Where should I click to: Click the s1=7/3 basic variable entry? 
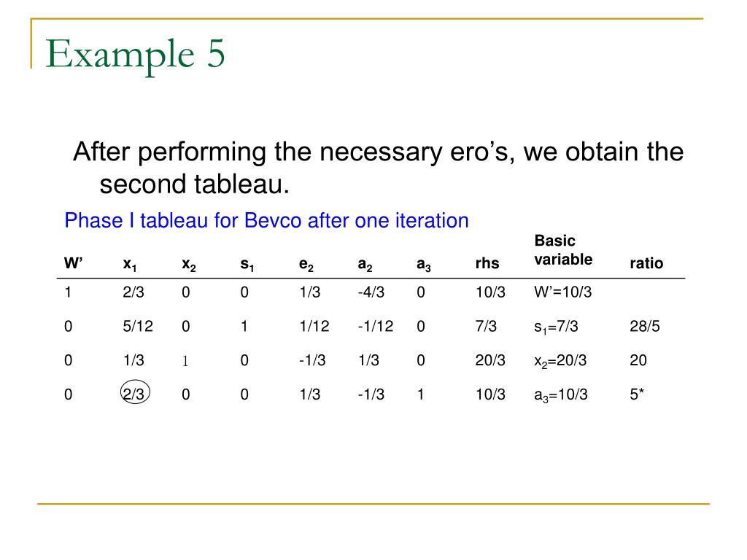click(x=556, y=327)
